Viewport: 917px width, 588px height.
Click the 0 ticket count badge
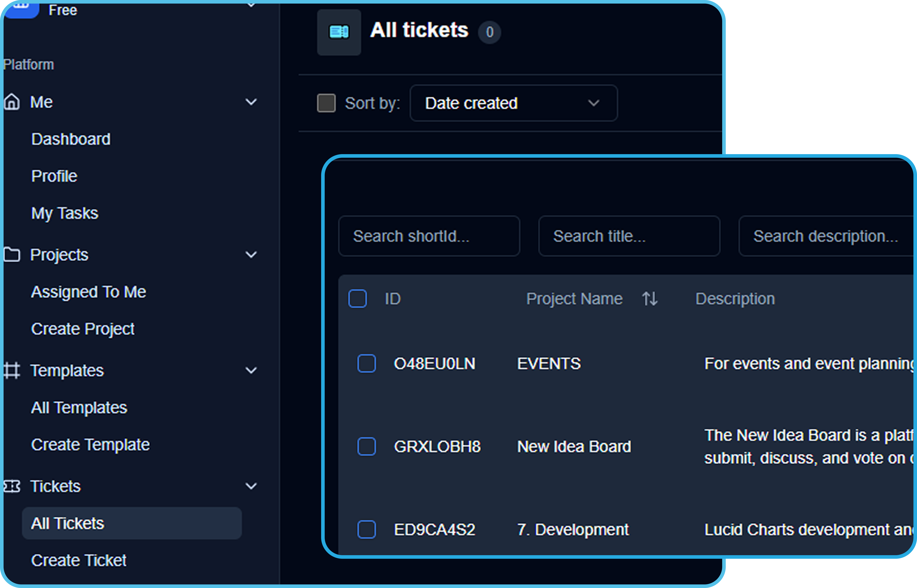point(490,32)
